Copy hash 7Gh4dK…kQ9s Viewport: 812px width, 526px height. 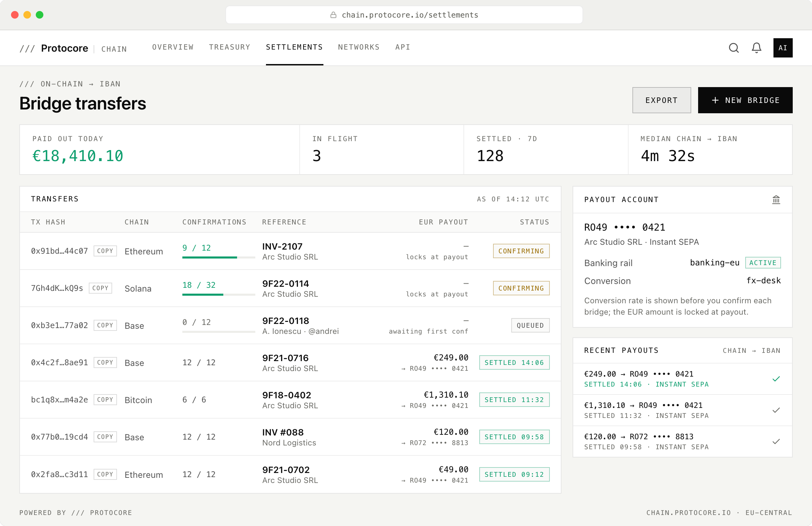tap(100, 288)
